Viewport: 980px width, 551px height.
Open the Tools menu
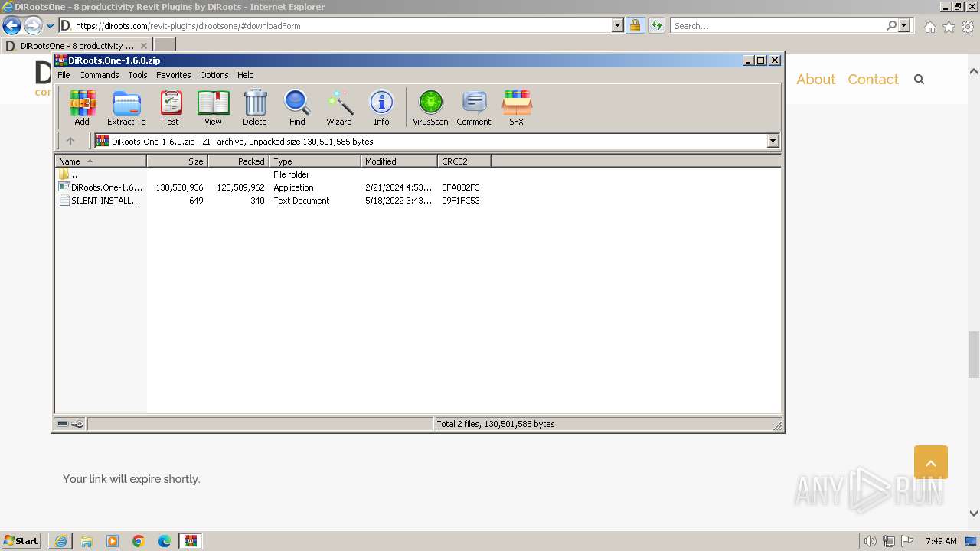pyautogui.click(x=138, y=75)
